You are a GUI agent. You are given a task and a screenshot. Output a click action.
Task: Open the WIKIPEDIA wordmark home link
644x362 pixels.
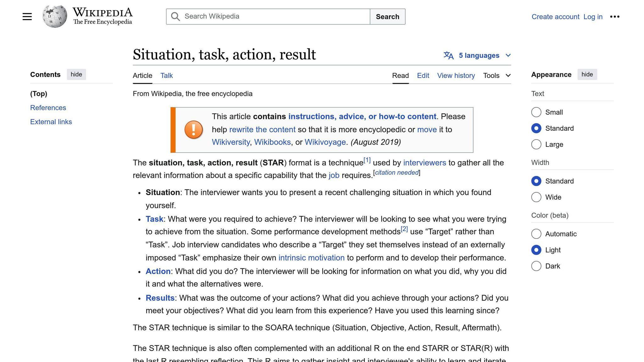[x=103, y=13]
